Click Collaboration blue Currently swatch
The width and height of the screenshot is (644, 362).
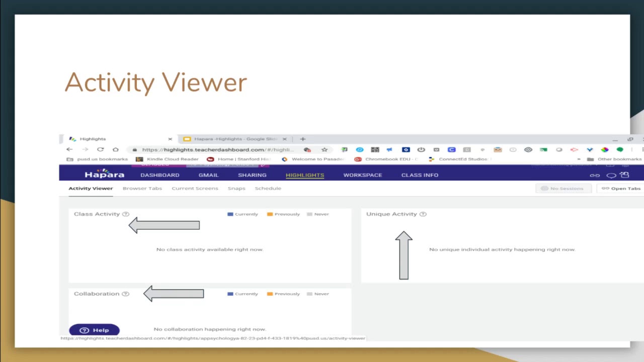coord(230,294)
